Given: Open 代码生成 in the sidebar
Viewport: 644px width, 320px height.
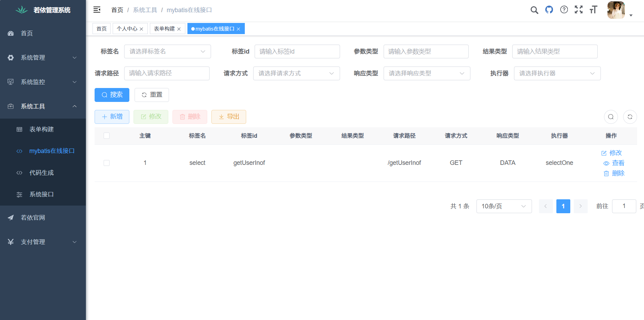Looking at the screenshot, I should [42, 173].
